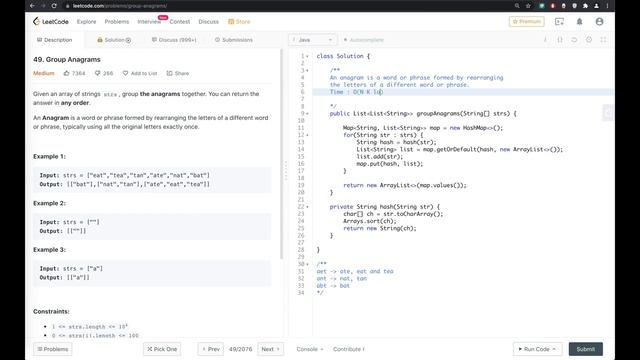Image resolution: width=640 pixels, height=360 pixels.
Task: Click description panel scrollbar
Action: (281, 154)
